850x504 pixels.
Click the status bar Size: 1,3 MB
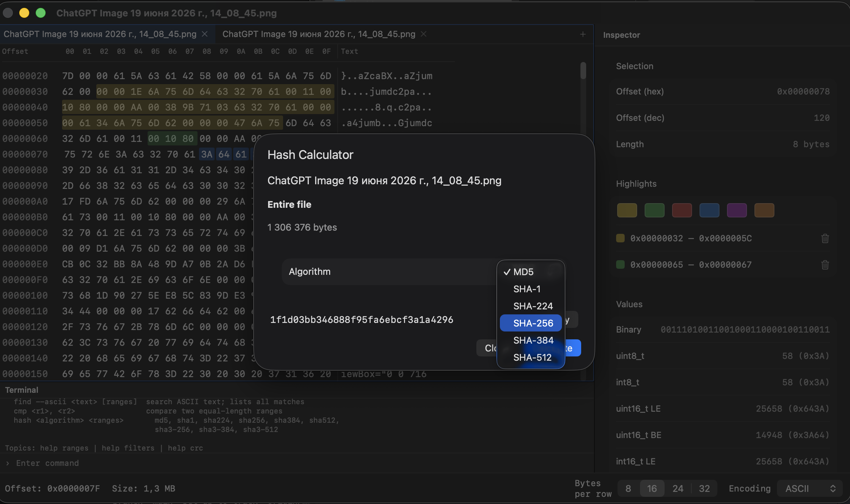point(143,488)
